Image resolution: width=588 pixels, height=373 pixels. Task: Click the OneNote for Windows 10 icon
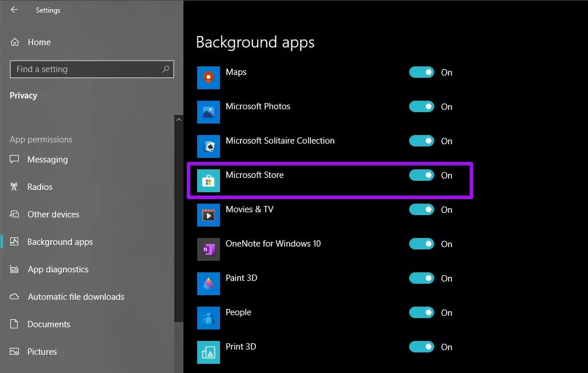coord(208,249)
